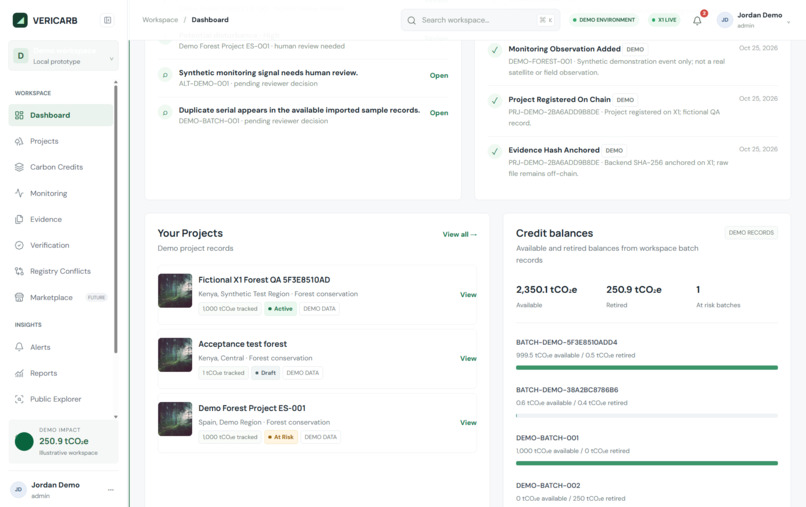Click the Carbon Credits layers icon
This screenshot has width=806, height=507.
pyautogui.click(x=19, y=167)
